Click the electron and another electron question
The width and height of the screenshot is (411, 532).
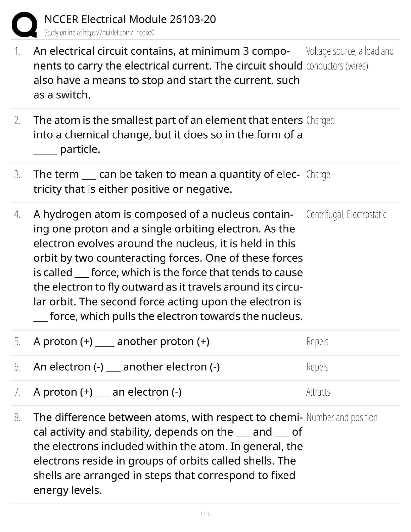[x=127, y=367]
